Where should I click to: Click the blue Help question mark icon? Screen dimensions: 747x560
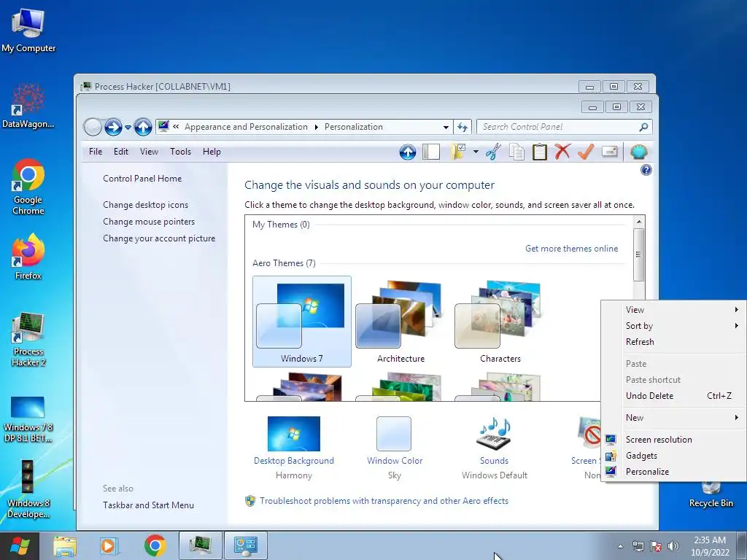click(x=646, y=170)
